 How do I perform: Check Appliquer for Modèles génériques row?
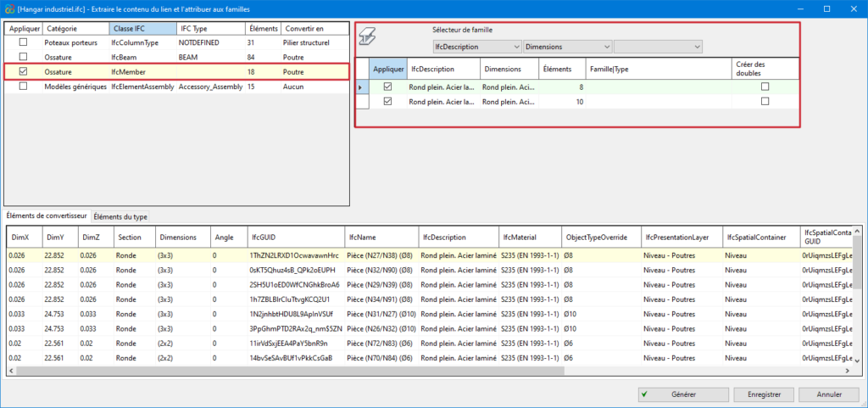[23, 87]
